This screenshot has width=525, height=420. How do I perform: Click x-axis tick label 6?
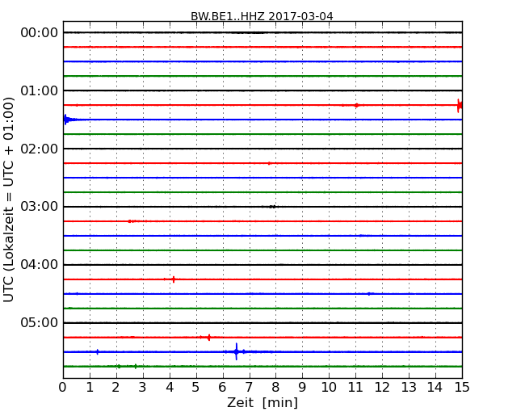(222, 388)
